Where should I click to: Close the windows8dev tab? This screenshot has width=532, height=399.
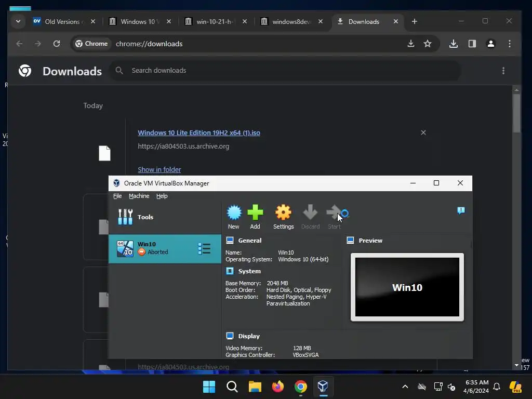(x=320, y=21)
